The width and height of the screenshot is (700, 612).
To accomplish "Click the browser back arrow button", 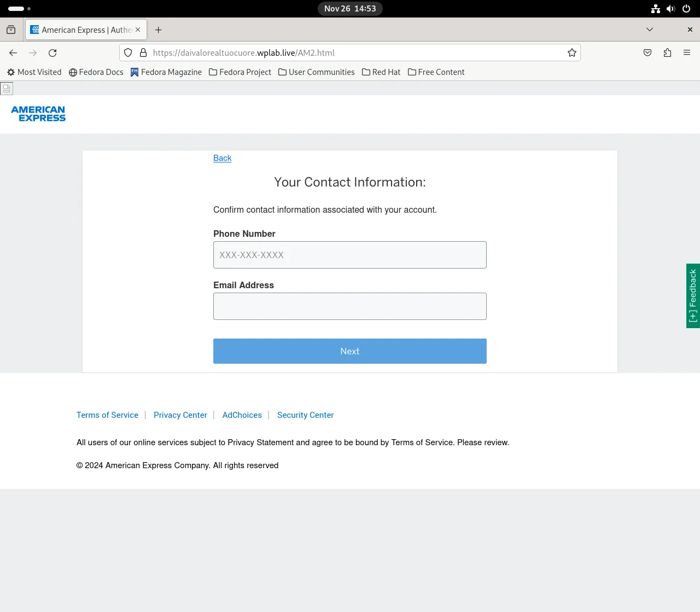I will click(13, 53).
